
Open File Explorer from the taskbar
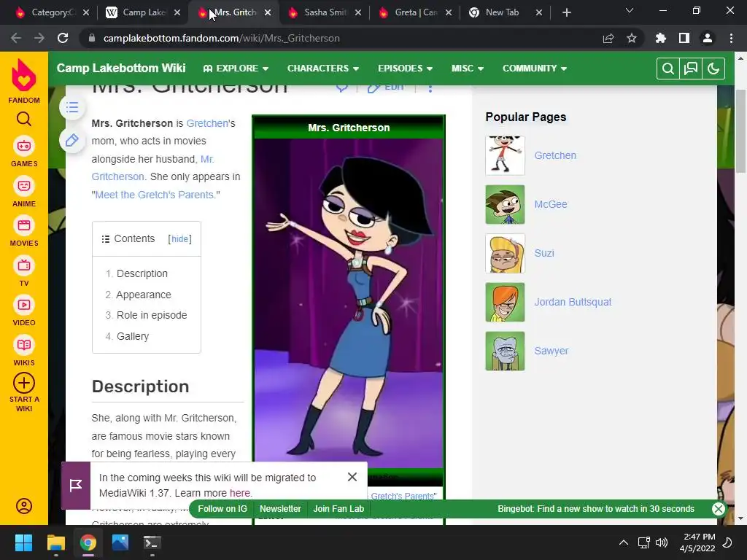tap(55, 542)
